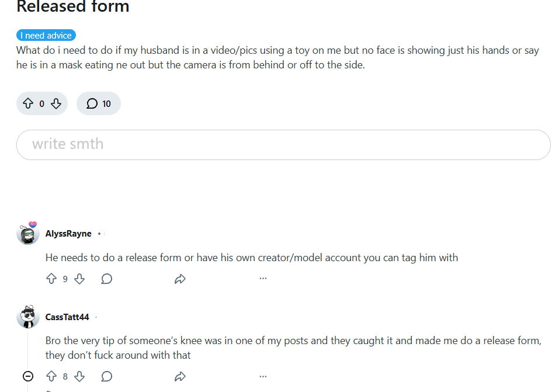This screenshot has height=392, width=559.
Task: Visit AlyssRayne's profile via username
Action: [x=68, y=234]
